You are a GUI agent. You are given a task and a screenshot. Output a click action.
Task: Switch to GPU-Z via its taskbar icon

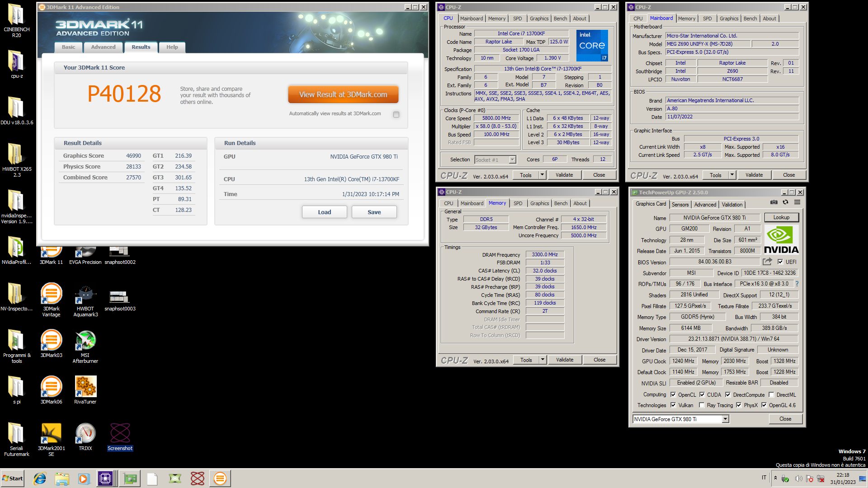pos(130,479)
